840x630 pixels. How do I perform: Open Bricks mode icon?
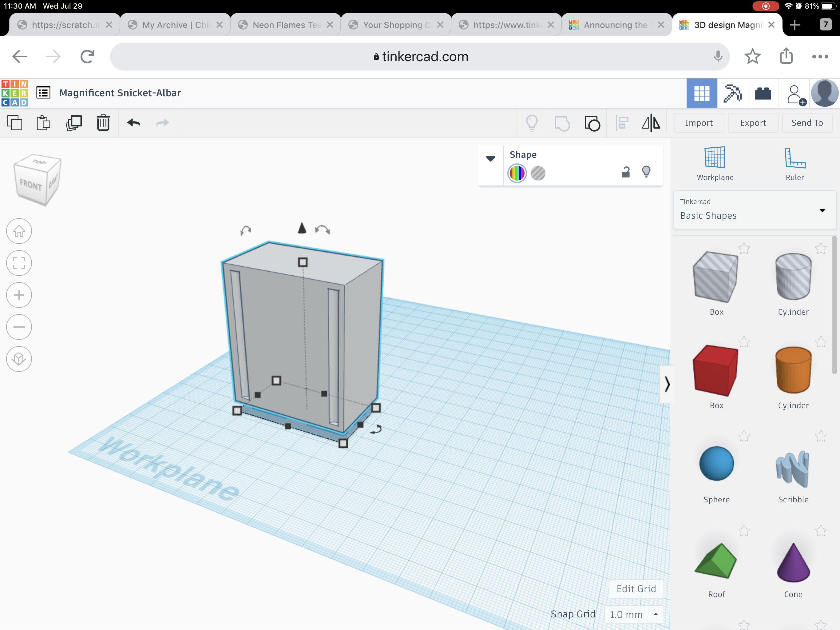click(x=763, y=94)
